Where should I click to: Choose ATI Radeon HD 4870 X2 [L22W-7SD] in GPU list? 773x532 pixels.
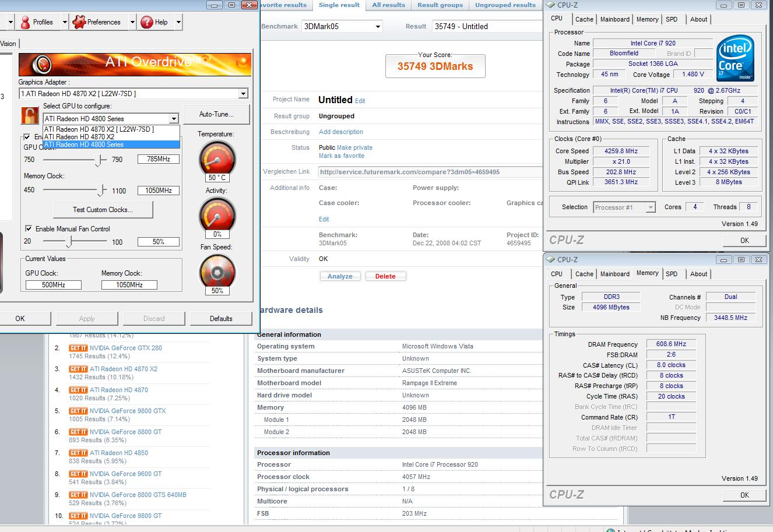coord(111,129)
